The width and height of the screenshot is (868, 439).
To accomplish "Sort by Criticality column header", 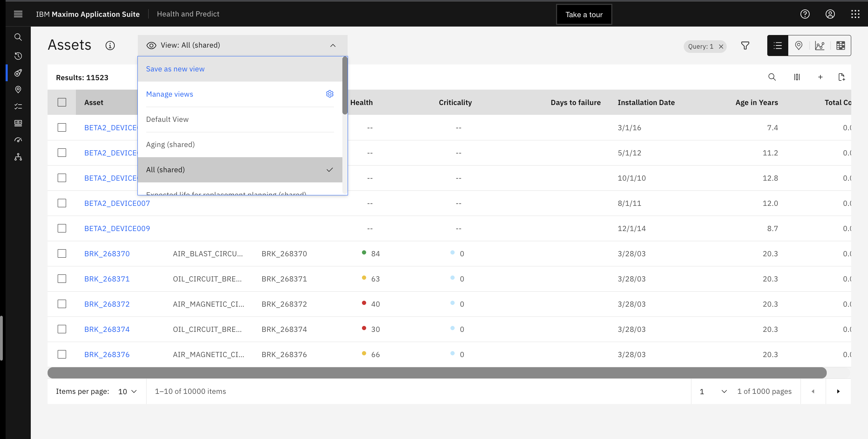I will [x=455, y=103].
